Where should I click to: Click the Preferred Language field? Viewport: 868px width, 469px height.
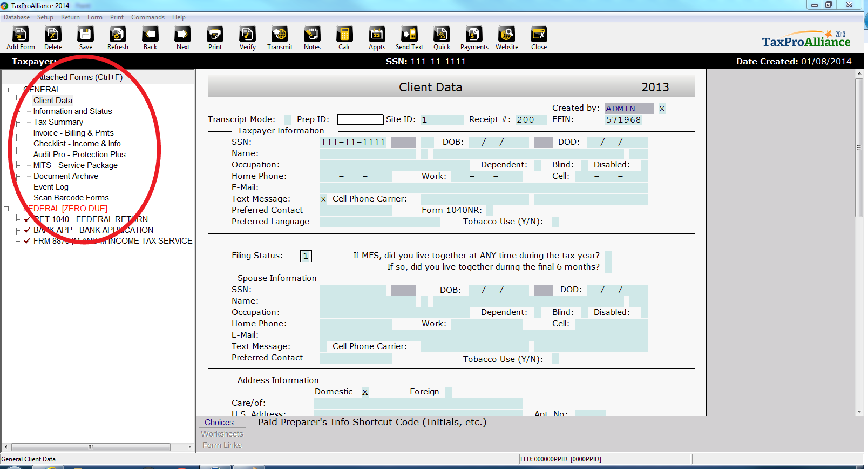pyautogui.click(x=379, y=222)
